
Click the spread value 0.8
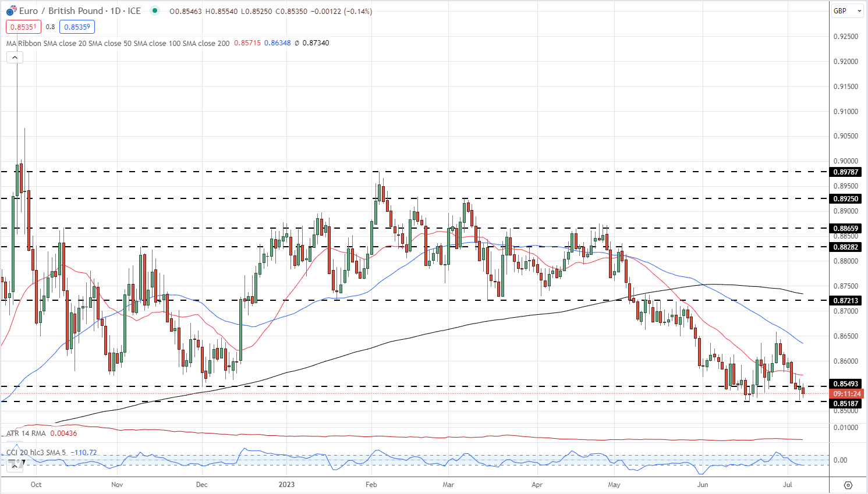[x=50, y=27]
